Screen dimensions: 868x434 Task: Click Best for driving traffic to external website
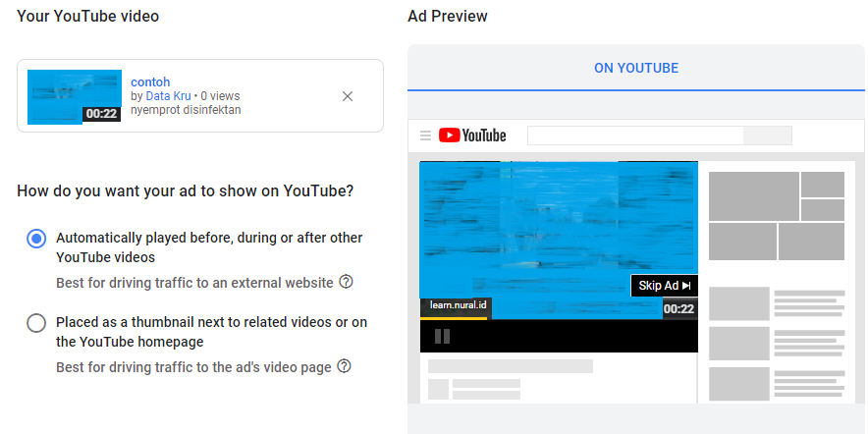(194, 283)
